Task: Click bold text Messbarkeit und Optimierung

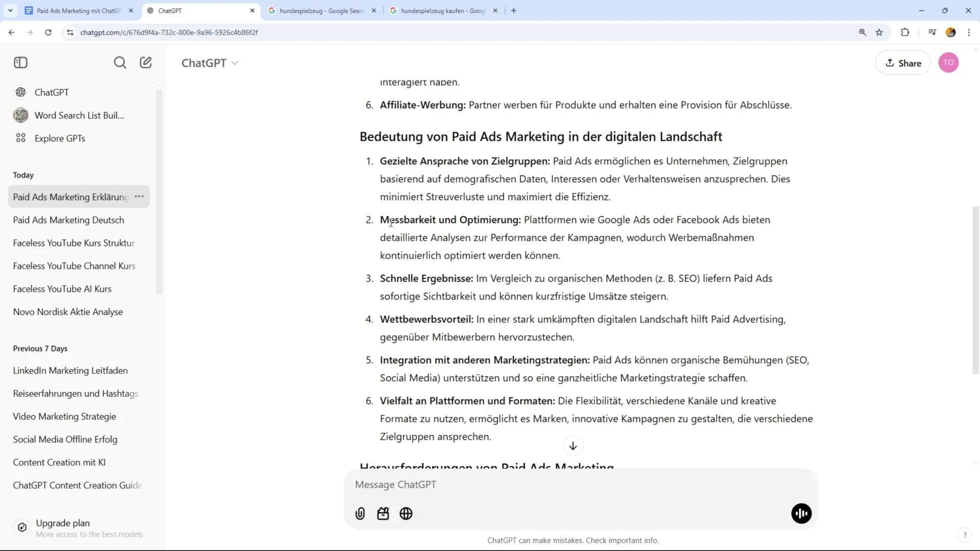Action: [450, 220]
